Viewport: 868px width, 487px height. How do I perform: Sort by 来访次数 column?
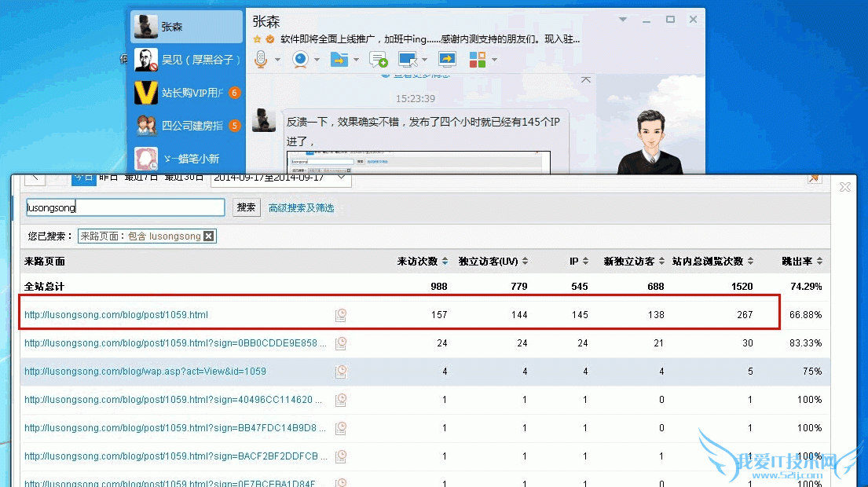click(x=423, y=262)
